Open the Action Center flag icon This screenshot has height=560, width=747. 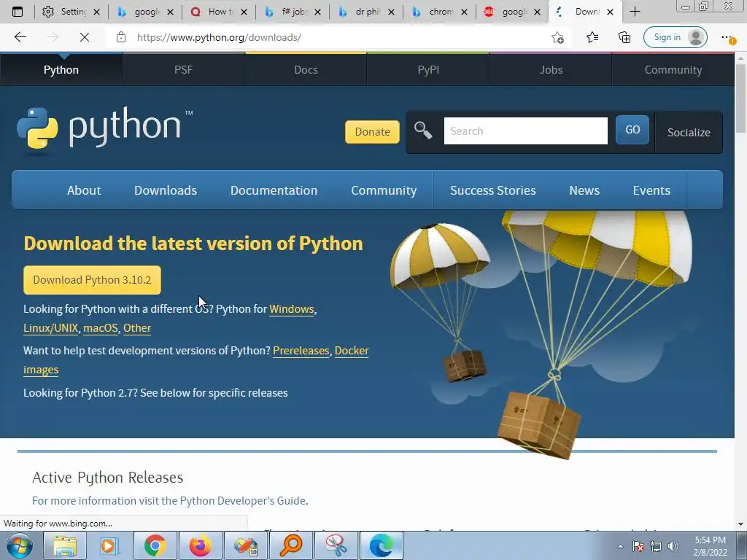tap(638, 546)
